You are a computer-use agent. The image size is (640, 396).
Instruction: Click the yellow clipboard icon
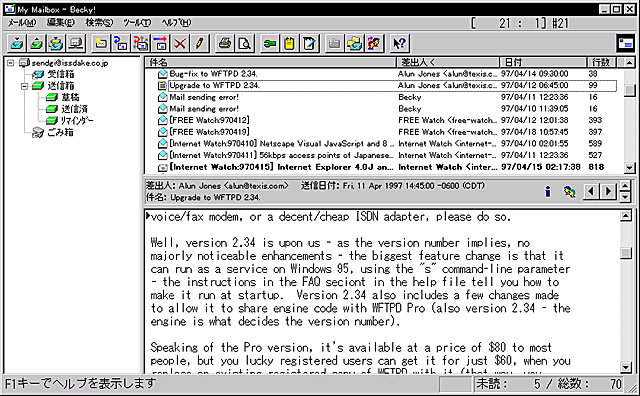[x=289, y=43]
